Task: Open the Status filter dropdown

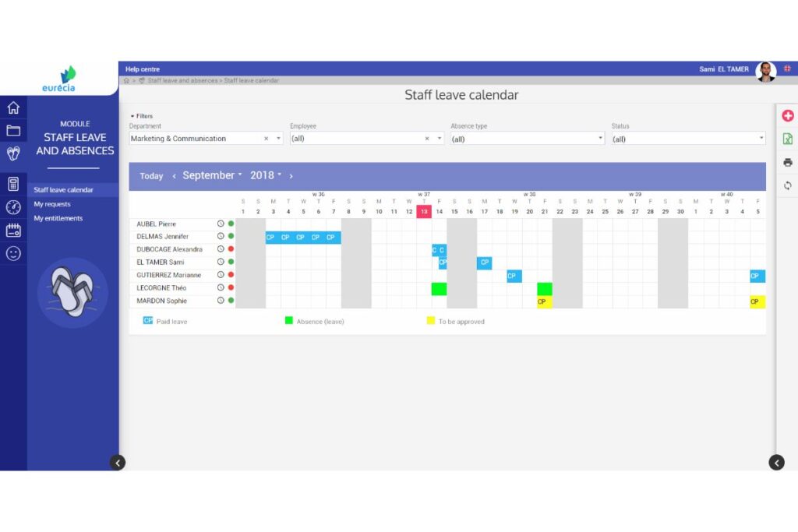Action: click(688, 139)
